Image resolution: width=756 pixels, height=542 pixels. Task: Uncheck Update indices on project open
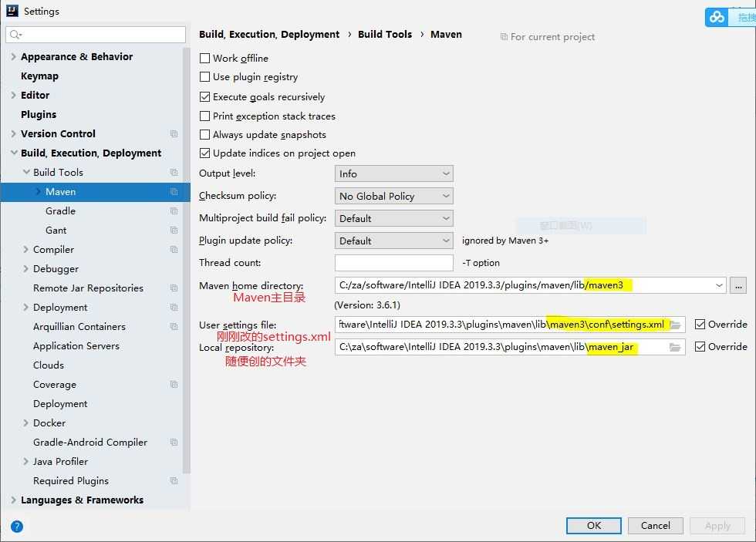[205, 153]
